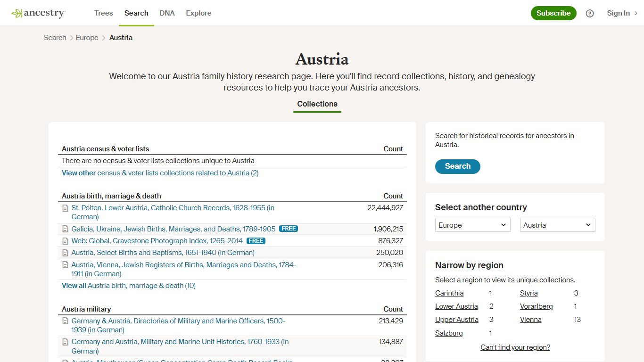Open Directories of Military and Marine Officers

(x=179, y=325)
